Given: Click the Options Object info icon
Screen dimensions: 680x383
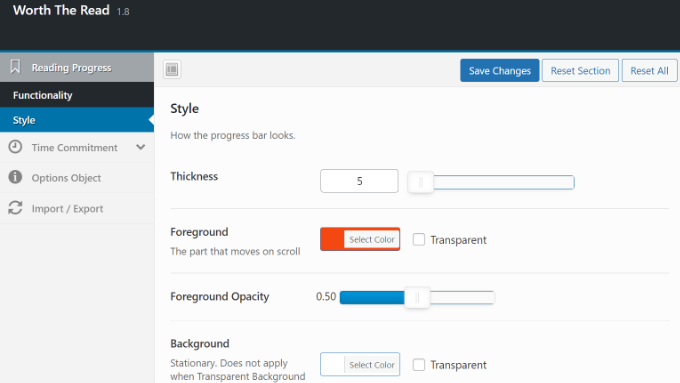Looking at the screenshot, I should pos(15,177).
